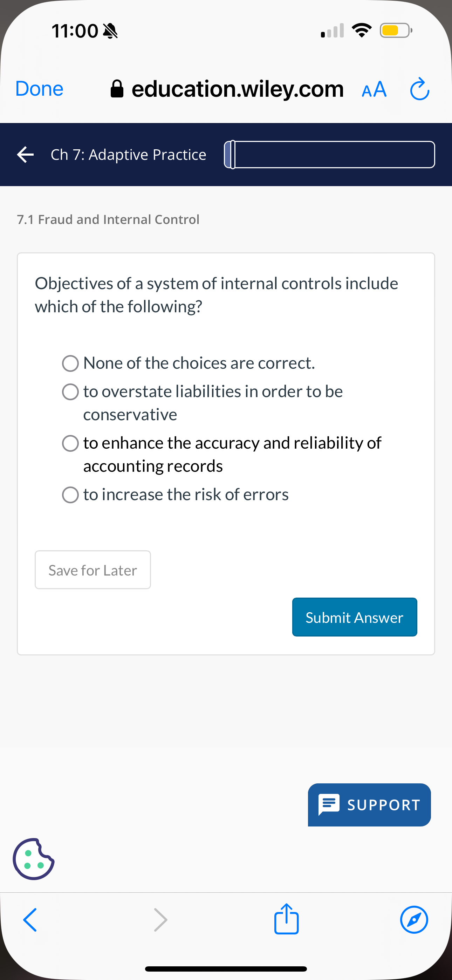
Task: Submit Answer for the question
Action: pyautogui.click(x=354, y=617)
